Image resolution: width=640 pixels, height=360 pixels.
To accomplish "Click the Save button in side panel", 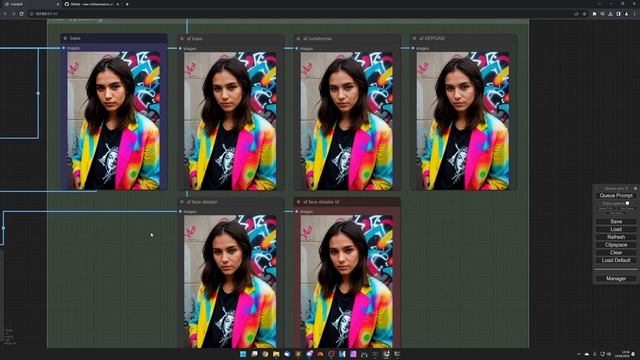I will (616, 221).
